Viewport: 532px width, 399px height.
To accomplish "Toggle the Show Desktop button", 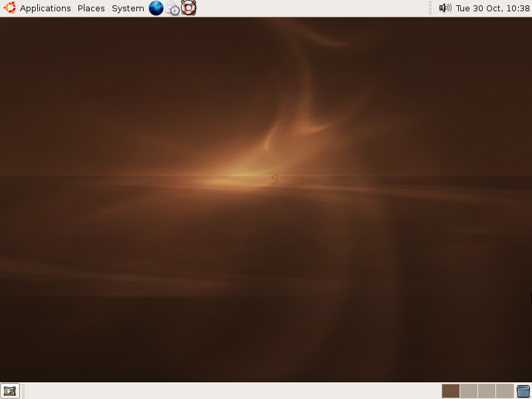I will click(9, 391).
